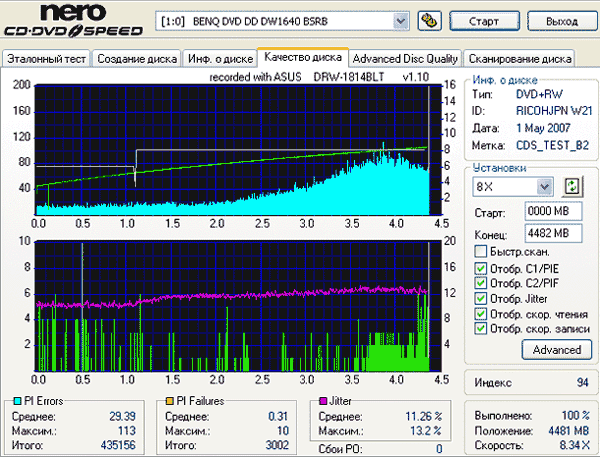This screenshot has height=457, width=600.
Task: Click the progress value 100 %
Action: pos(576,416)
